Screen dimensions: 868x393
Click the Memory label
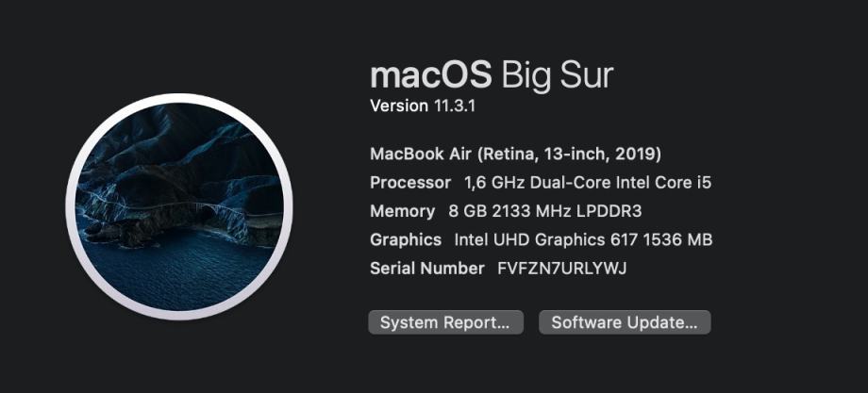(x=402, y=211)
